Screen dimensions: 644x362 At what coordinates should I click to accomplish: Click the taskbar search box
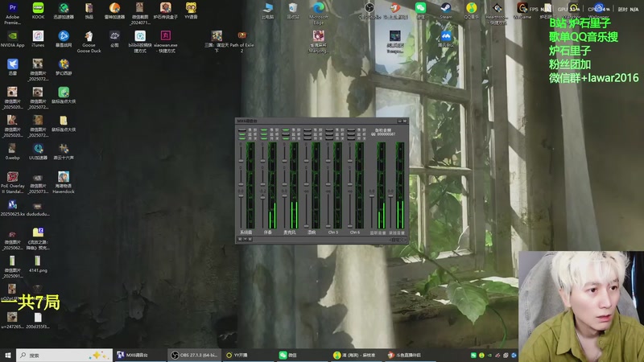[64, 355]
